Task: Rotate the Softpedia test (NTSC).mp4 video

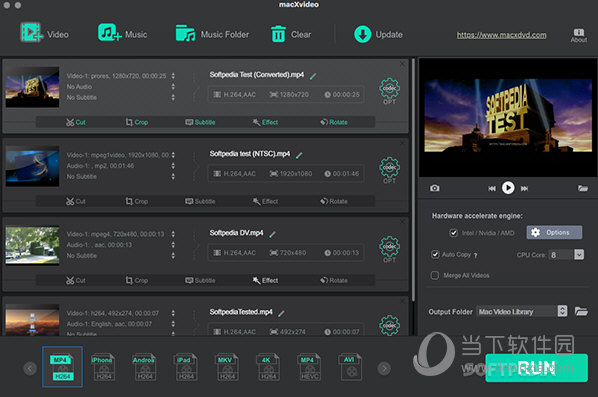Action: coord(334,201)
